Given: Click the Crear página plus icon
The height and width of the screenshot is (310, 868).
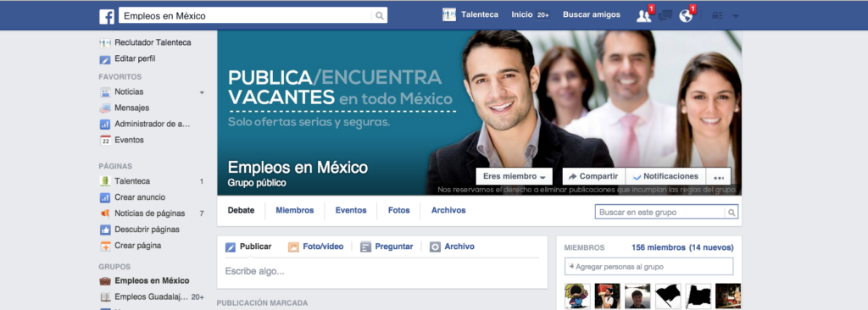Looking at the screenshot, I should click(105, 246).
